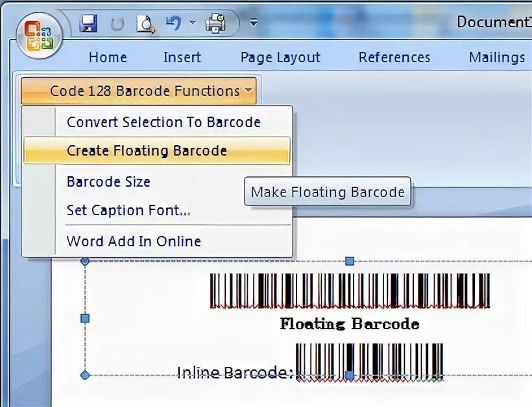
Task: Open the References tab
Action: pos(394,57)
